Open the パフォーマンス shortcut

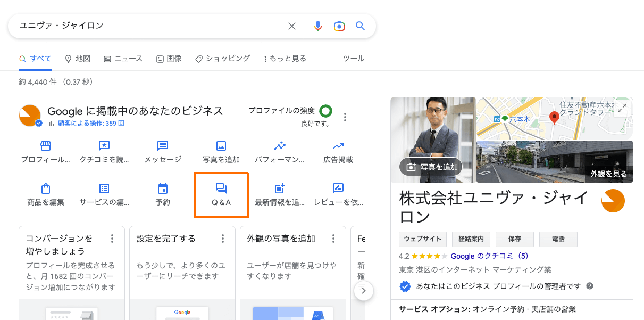pos(279,151)
